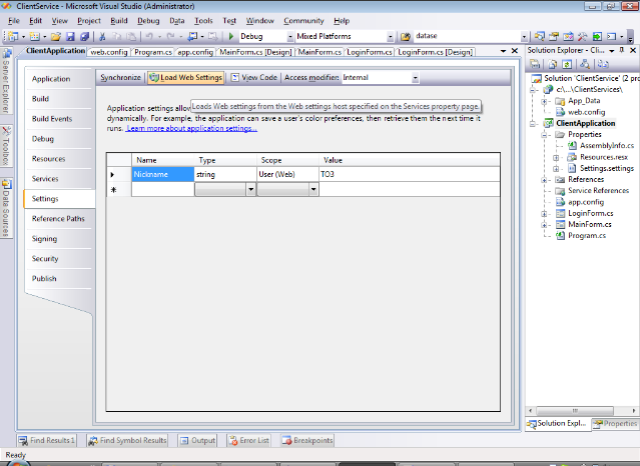This screenshot has width=640, height=466.
Task: Select the Nickname setting name cell
Action: click(x=162, y=174)
